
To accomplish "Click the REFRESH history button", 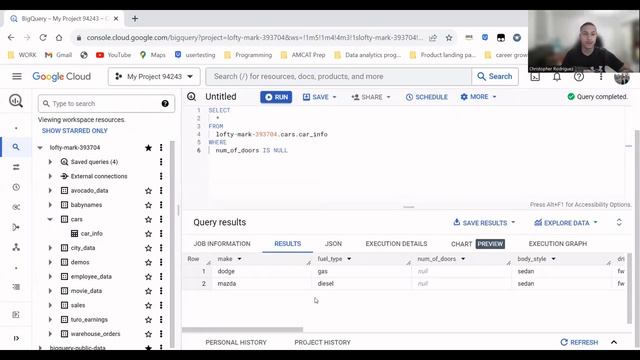I will [579, 342].
